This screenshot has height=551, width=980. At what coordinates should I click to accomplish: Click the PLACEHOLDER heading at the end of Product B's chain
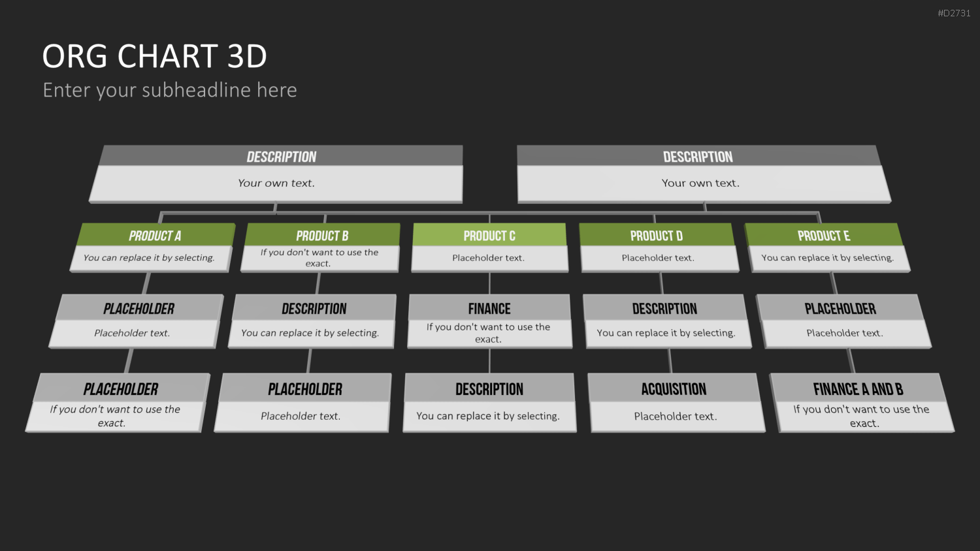tap(305, 389)
